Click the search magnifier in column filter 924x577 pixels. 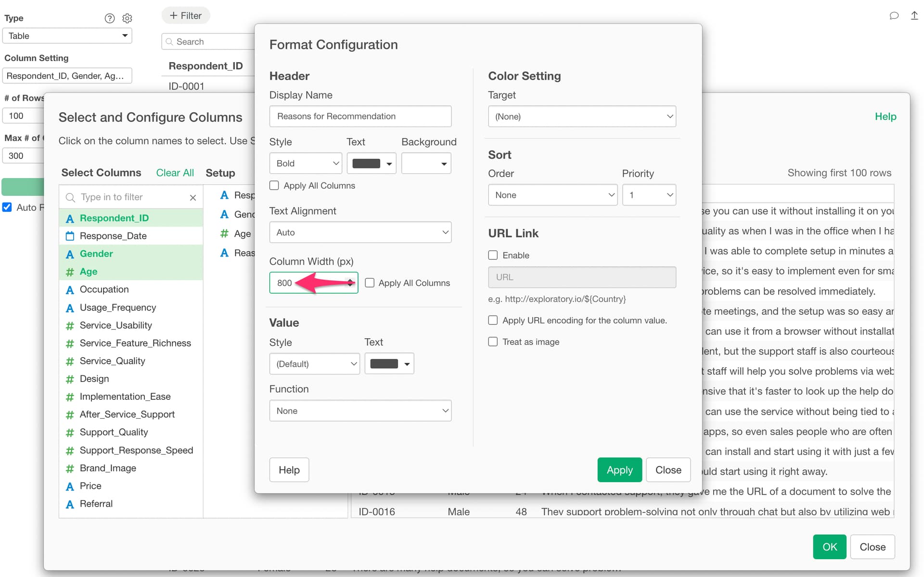pos(70,197)
